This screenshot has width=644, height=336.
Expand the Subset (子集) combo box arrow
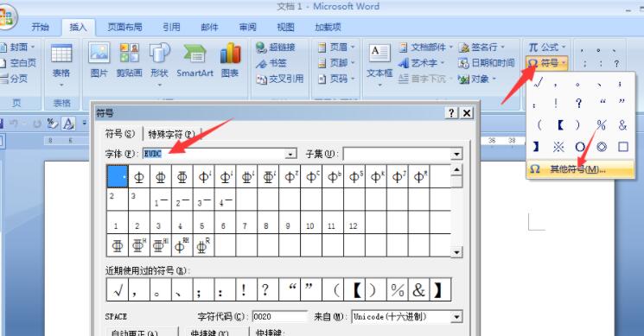(456, 154)
